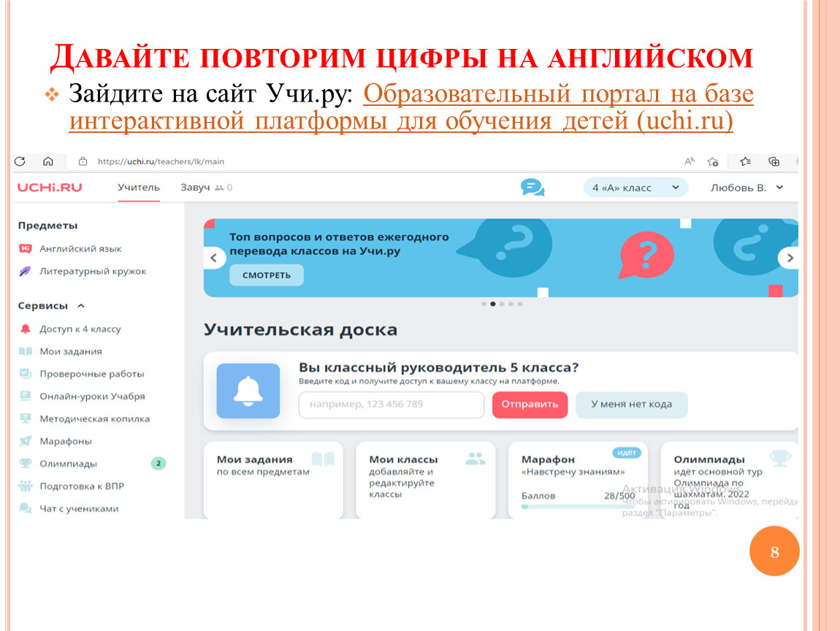This screenshot has width=840, height=631.
Task: Click the У меня нет кода button
Action: [x=631, y=404]
